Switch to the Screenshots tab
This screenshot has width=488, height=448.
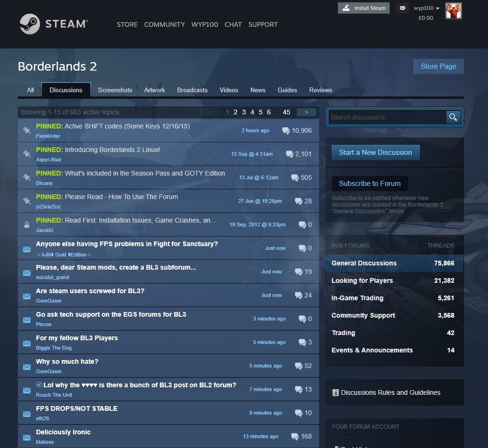point(115,90)
